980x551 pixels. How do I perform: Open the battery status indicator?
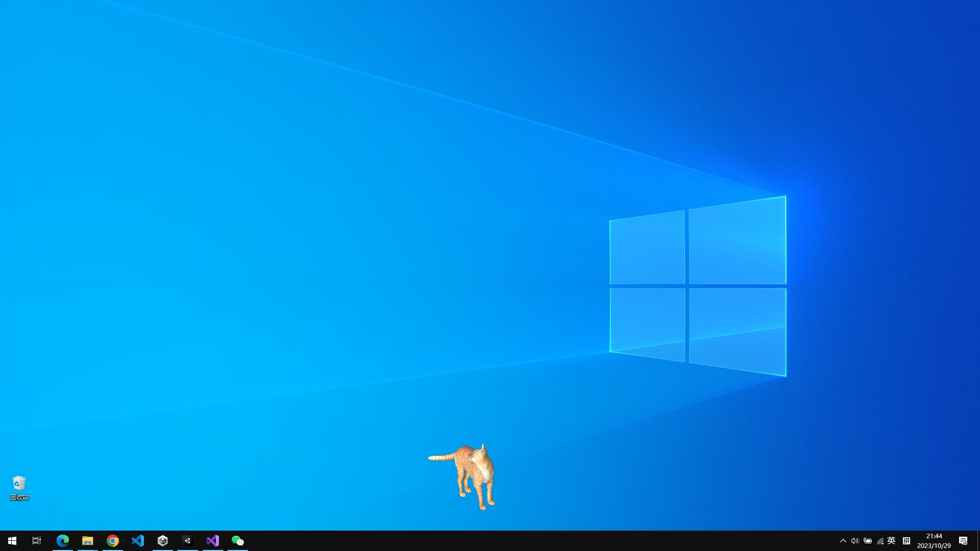tap(868, 541)
